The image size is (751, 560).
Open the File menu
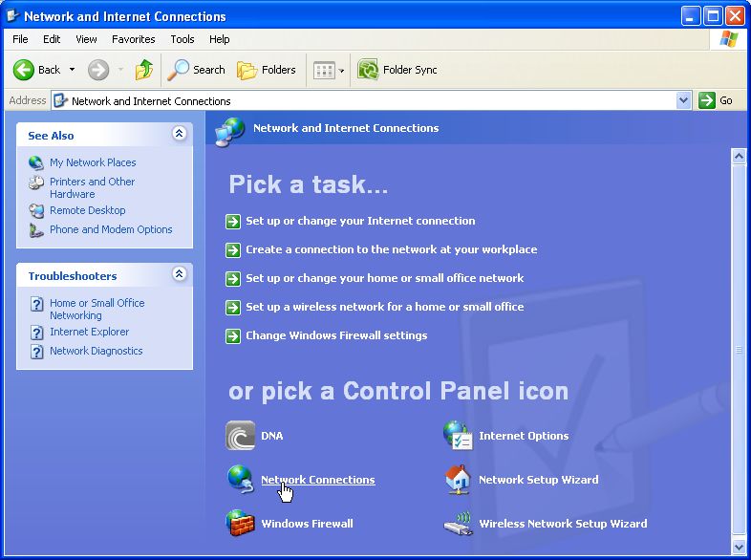20,39
